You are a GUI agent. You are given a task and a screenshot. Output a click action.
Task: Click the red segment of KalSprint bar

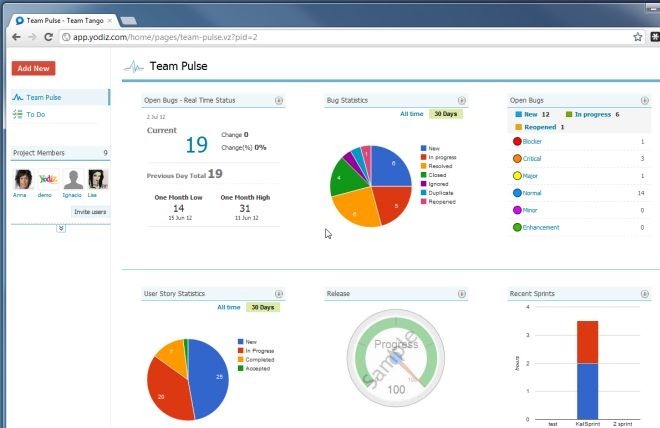click(587, 342)
